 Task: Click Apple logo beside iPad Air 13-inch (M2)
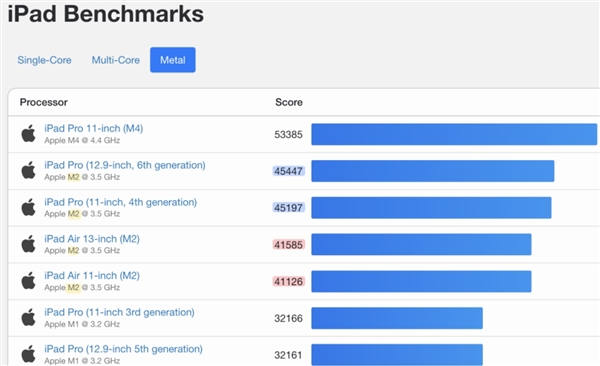tap(28, 244)
